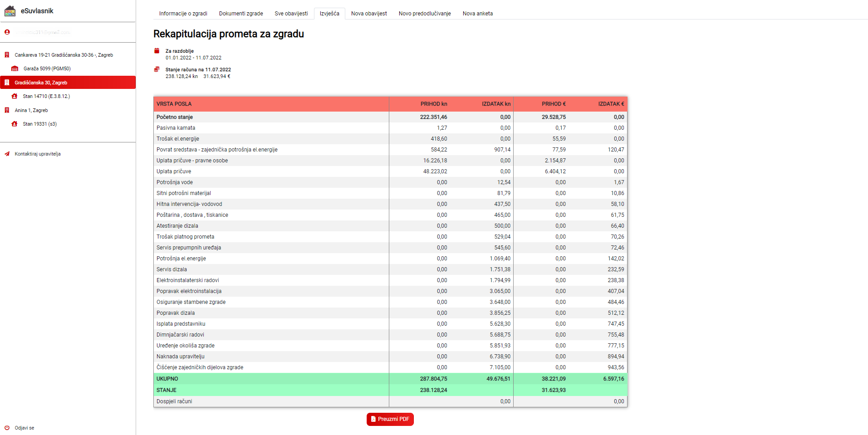Log out via Odjavi se link
Viewport: 868px width, 435px height.
click(25, 428)
